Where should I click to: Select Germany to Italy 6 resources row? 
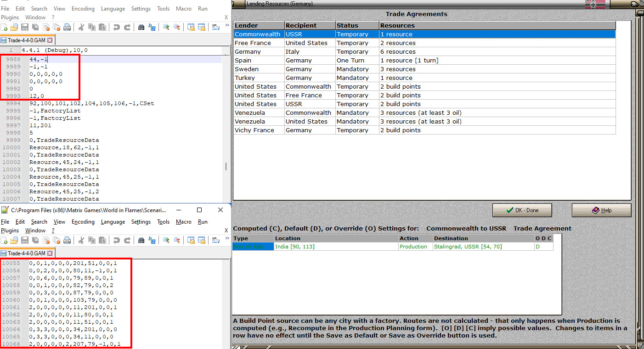424,52
